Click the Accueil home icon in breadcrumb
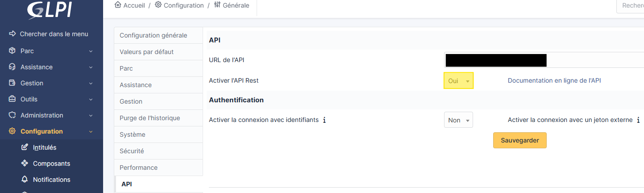The image size is (644, 193). pyautogui.click(x=118, y=5)
